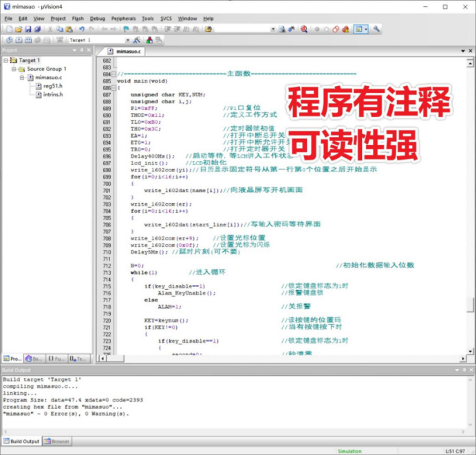Navigate forwards arrow icon
This screenshot has height=455, width=476.
point(113,29)
